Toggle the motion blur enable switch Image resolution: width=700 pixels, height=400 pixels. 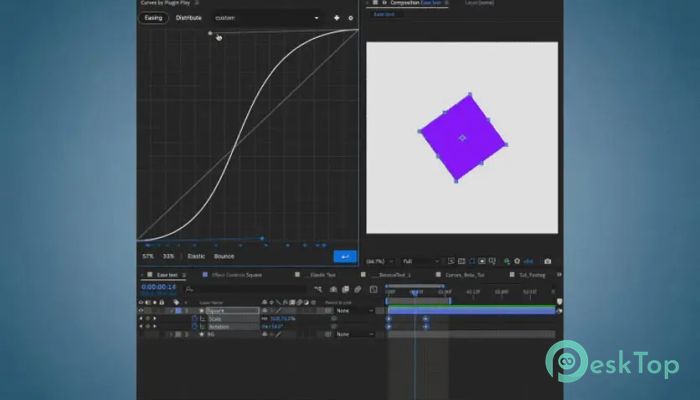point(358,290)
